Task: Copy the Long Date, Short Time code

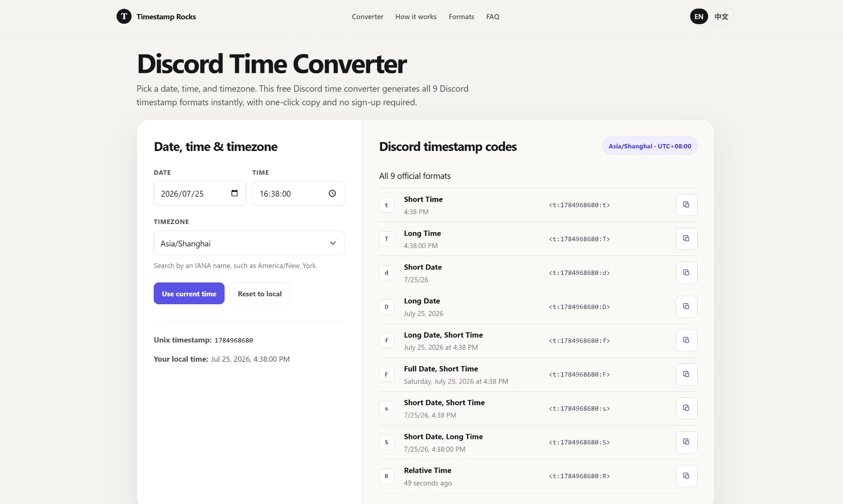Action: pos(686,340)
